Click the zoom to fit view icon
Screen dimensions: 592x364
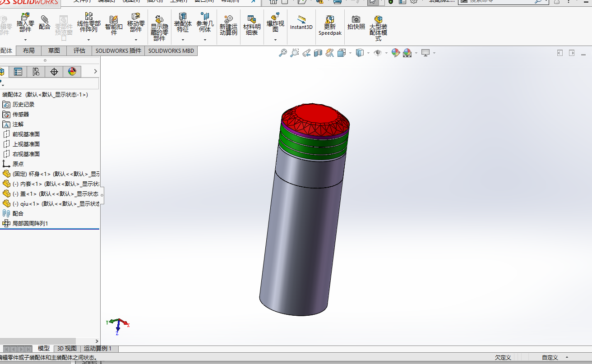pyautogui.click(x=283, y=53)
